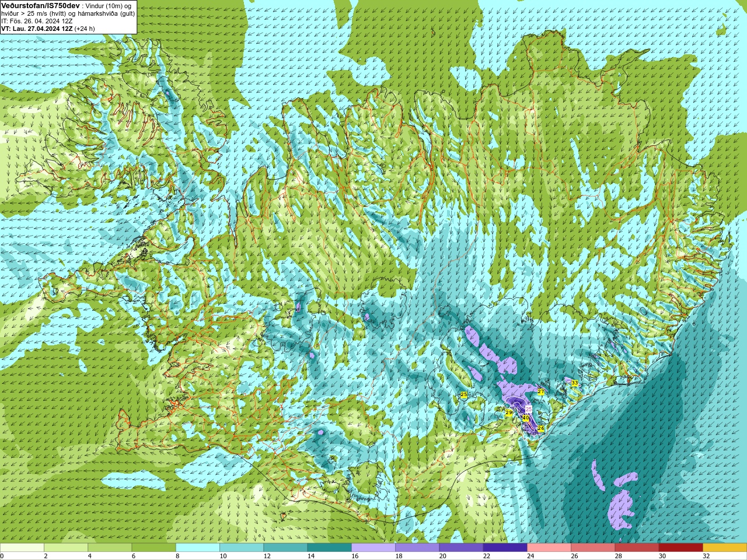Select the 18–20 m/s medium purple legend swatch

coord(417,548)
